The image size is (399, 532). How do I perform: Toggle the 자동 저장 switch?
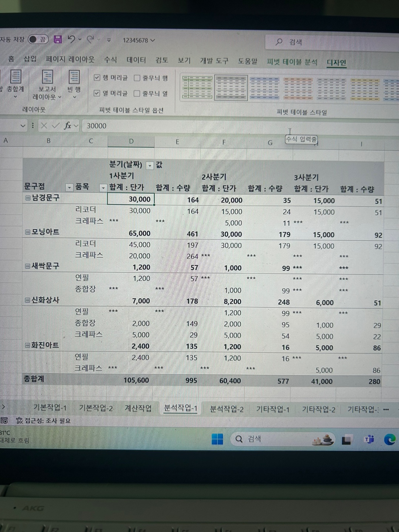tap(38, 39)
